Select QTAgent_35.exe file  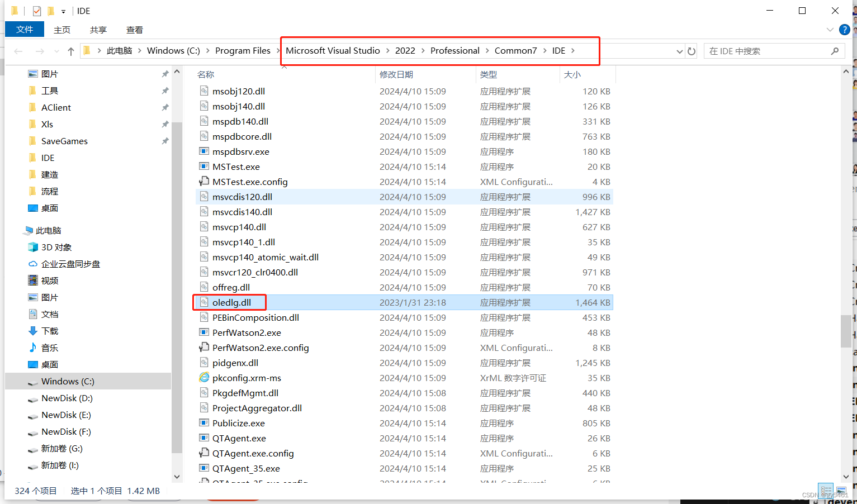[246, 468]
